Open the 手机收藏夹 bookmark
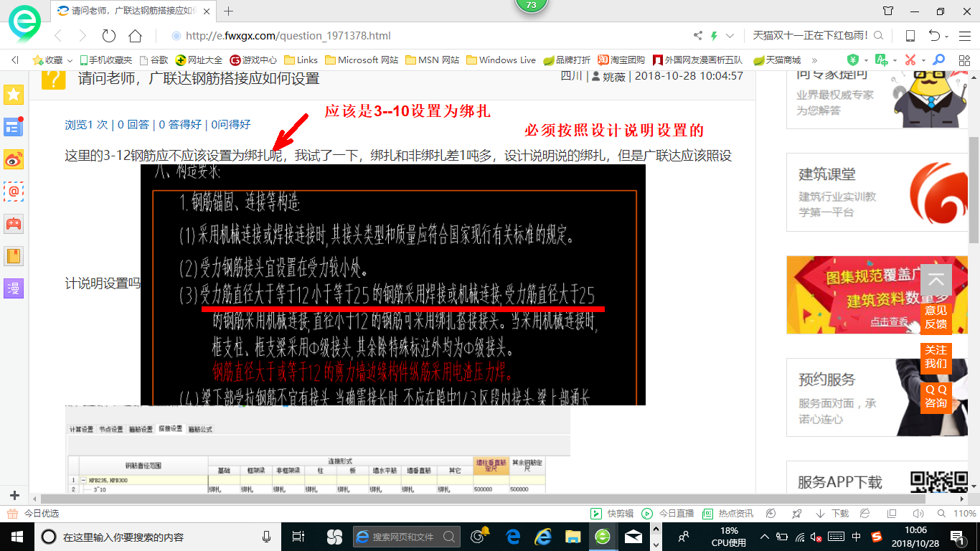The image size is (980, 551). (x=105, y=60)
